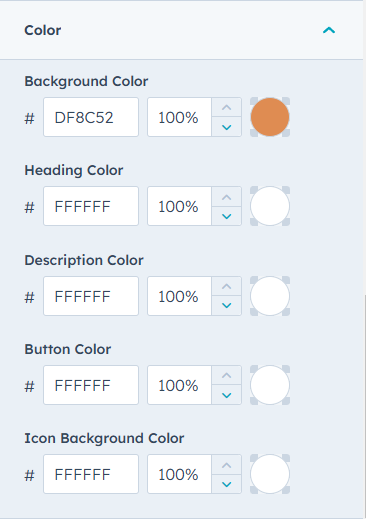Viewport: 366px width, 519px height.
Task: Decrease Button Color opacity with down arrow
Action: (227, 395)
